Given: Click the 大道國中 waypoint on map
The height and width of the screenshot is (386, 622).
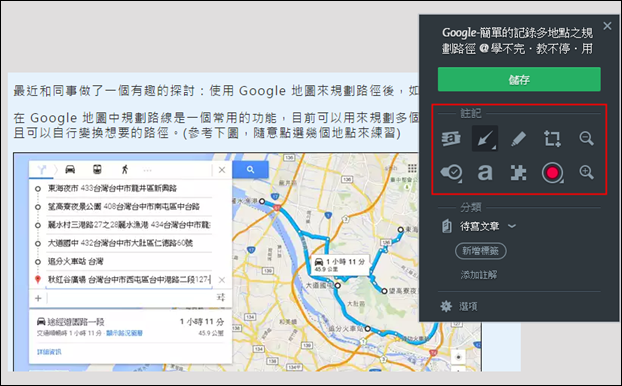Looking at the screenshot, I should 338,286.
